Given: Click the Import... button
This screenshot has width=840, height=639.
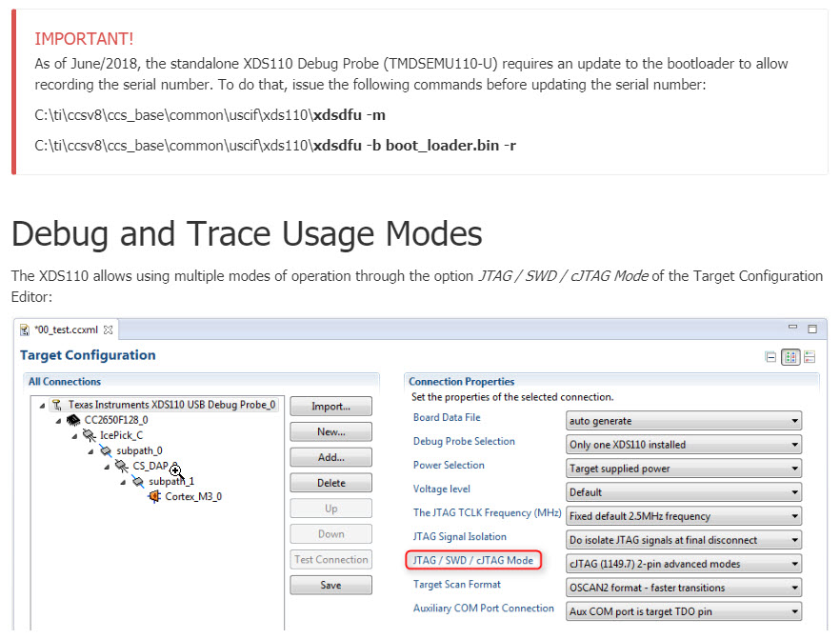Looking at the screenshot, I should coord(330,407).
